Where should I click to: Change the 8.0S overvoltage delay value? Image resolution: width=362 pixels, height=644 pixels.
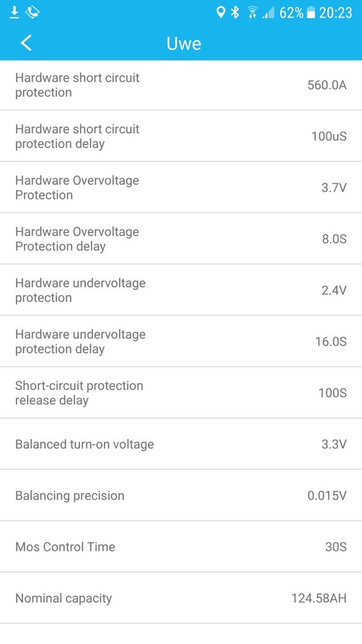point(334,238)
